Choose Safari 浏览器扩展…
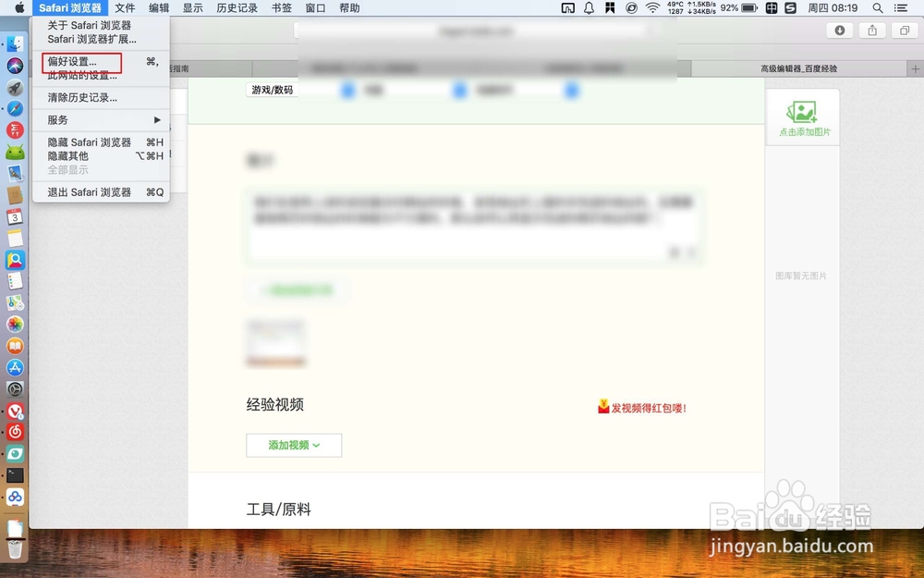This screenshot has width=924, height=578. point(101,39)
